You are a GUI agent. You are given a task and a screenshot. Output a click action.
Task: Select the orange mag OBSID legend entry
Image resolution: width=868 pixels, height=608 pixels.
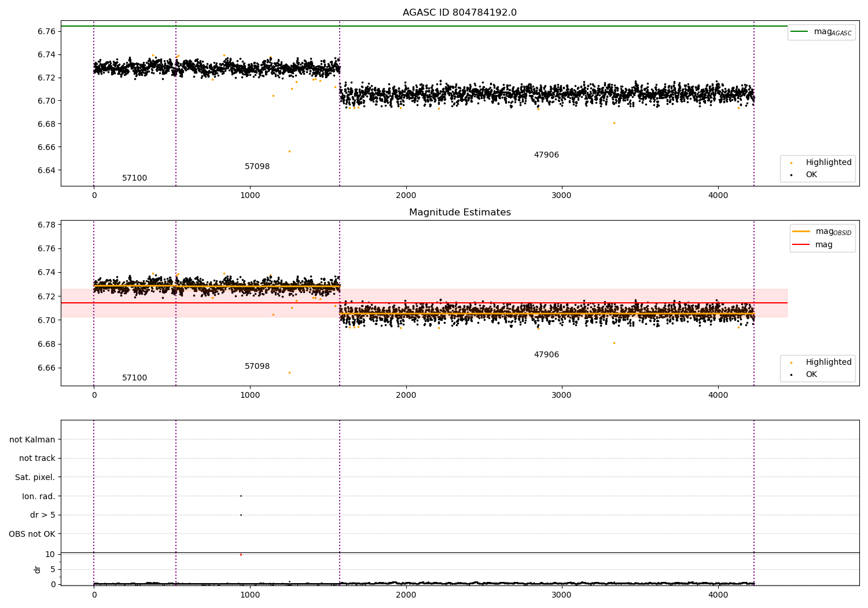(x=822, y=232)
